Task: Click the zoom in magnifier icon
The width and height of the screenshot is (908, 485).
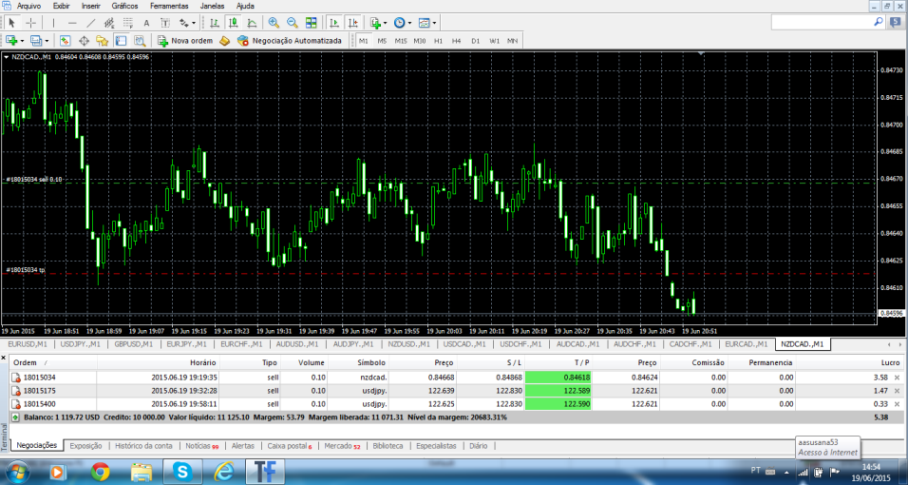Action: 272,22
